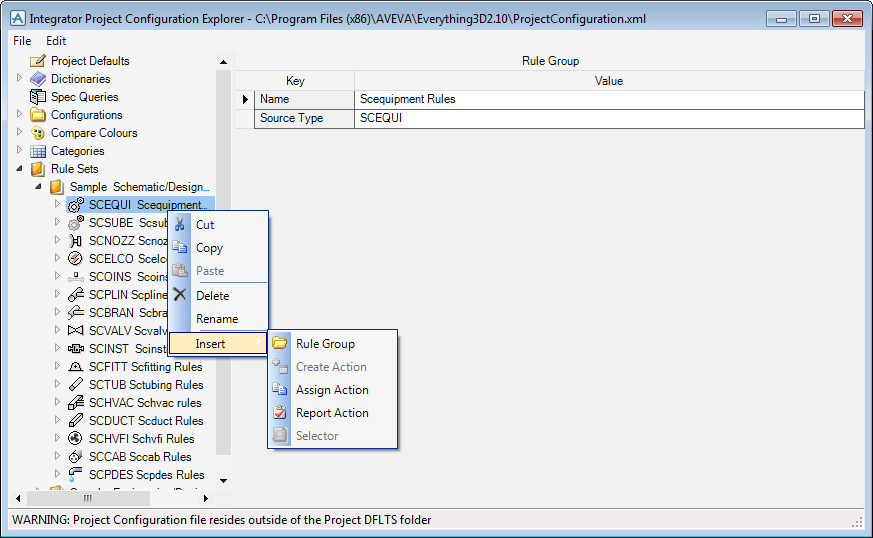
Task: Click the folder icon beside Rule Group
Action: 279,343
